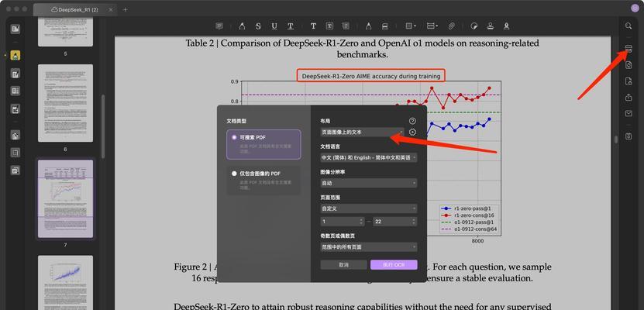The image size is (644, 310).
Task: Select the highlighter tool beside strikethrough
Action: coord(242,26)
